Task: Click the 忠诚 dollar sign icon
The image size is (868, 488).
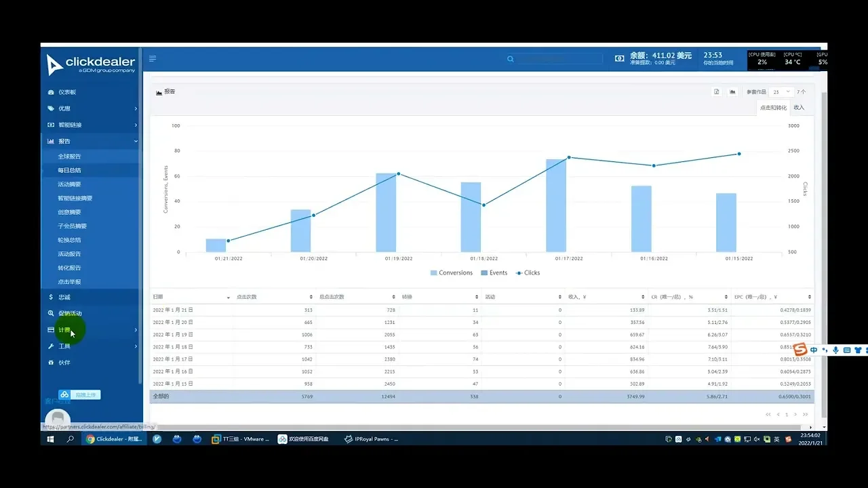Action: pyautogui.click(x=51, y=297)
